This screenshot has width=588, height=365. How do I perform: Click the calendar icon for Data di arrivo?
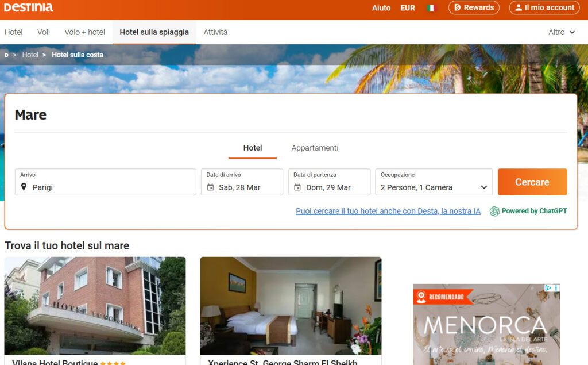click(x=210, y=187)
